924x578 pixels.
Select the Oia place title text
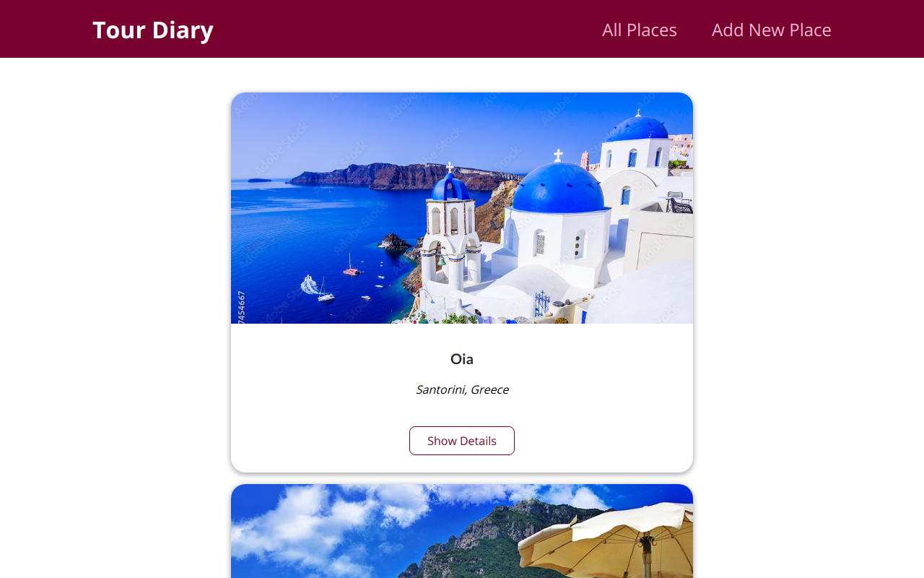(x=462, y=359)
